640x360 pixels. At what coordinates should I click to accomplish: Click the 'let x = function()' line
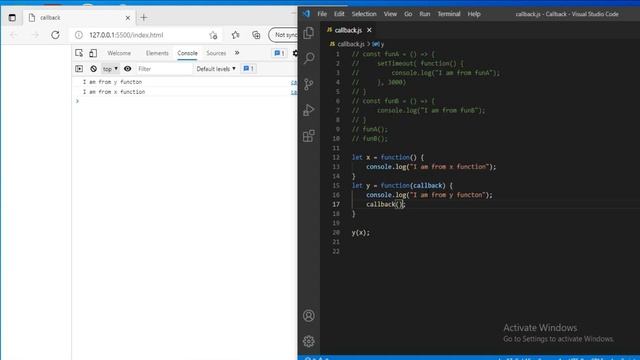(388, 157)
